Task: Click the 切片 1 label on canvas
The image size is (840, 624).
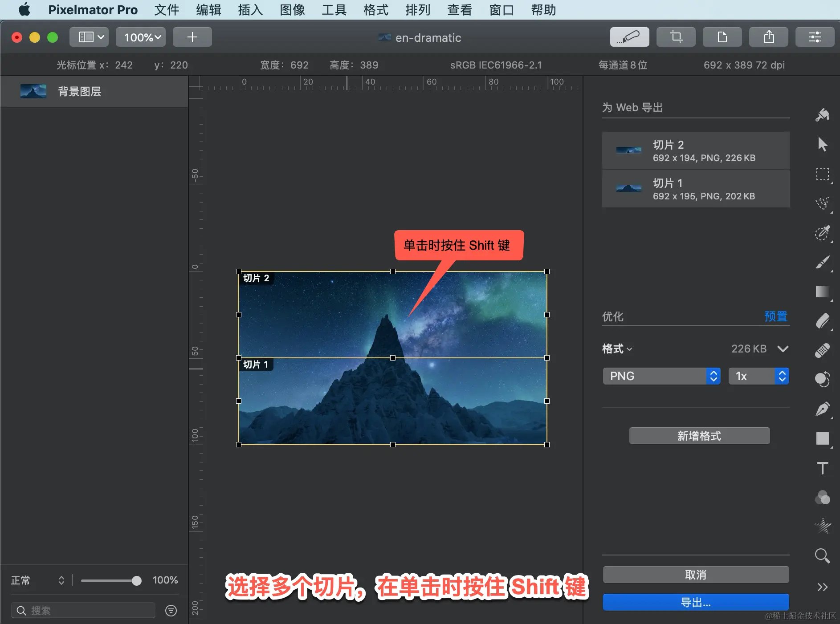Action: tap(256, 365)
